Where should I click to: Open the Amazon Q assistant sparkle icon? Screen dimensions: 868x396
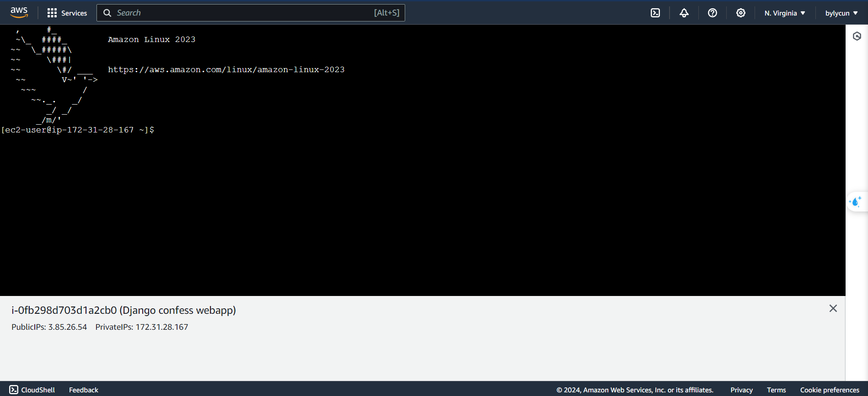856,201
